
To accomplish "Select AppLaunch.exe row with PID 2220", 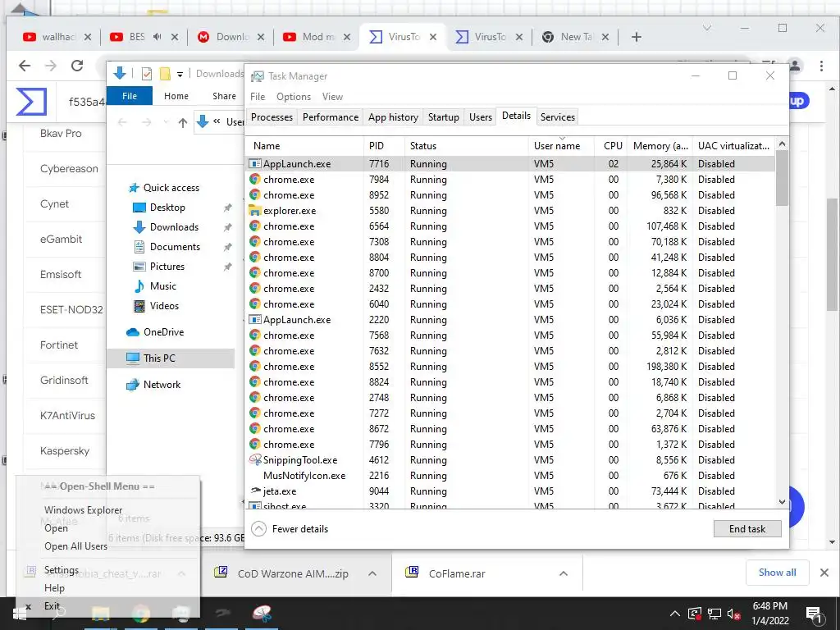I will [x=510, y=319].
